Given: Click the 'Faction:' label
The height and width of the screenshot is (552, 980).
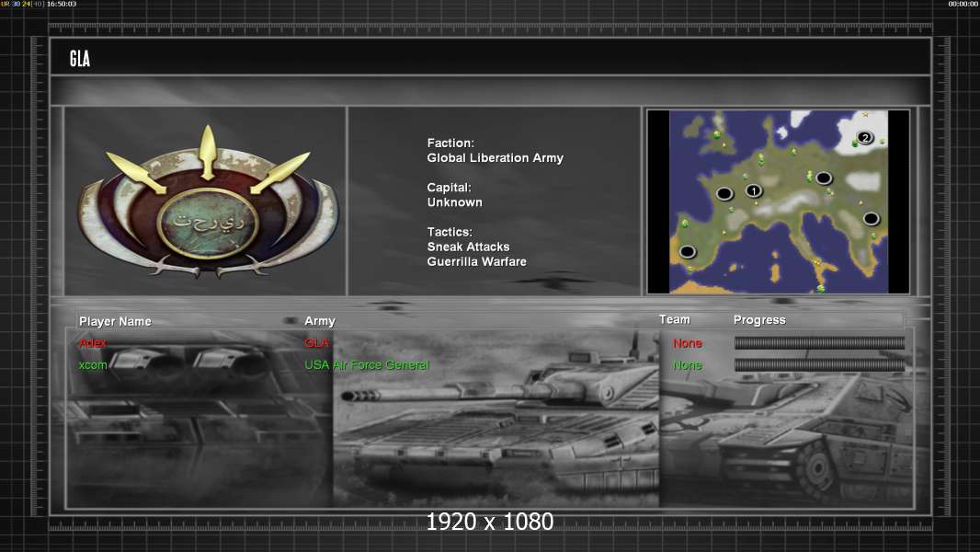Looking at the screenshot, I should click(450, 144).
